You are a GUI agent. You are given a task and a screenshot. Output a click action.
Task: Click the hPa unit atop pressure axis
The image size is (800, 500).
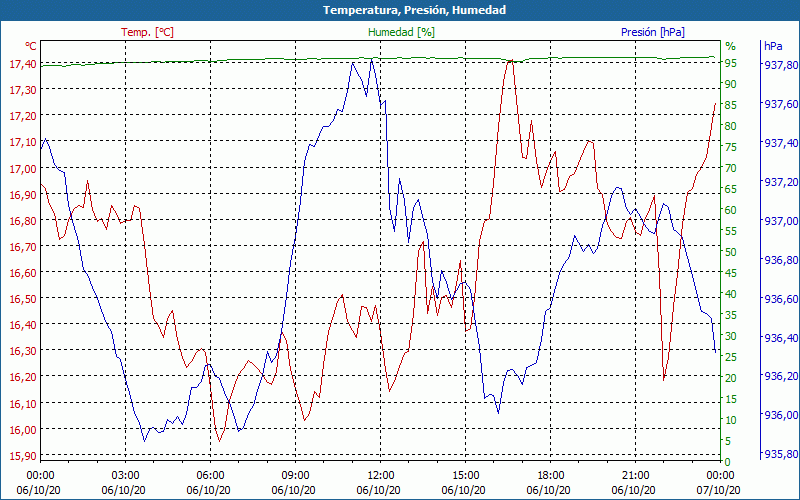coord(773,46)
